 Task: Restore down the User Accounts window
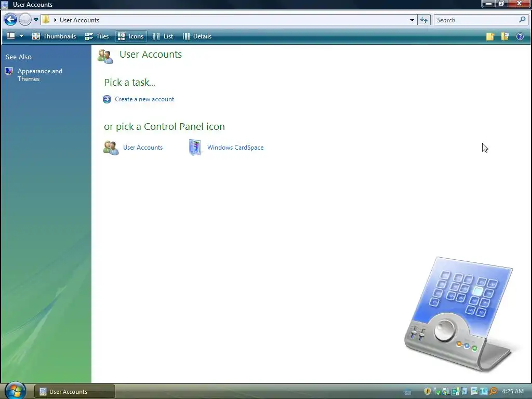(x=501, y=4)
